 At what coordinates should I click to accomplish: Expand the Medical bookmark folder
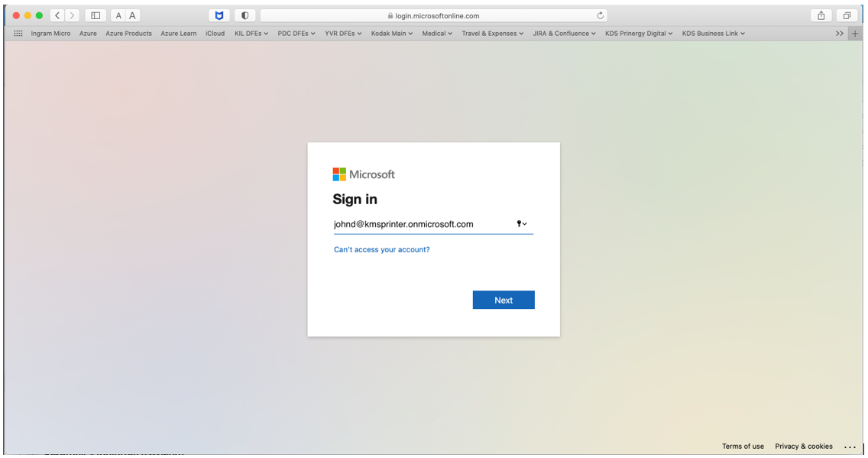[437, 33]
